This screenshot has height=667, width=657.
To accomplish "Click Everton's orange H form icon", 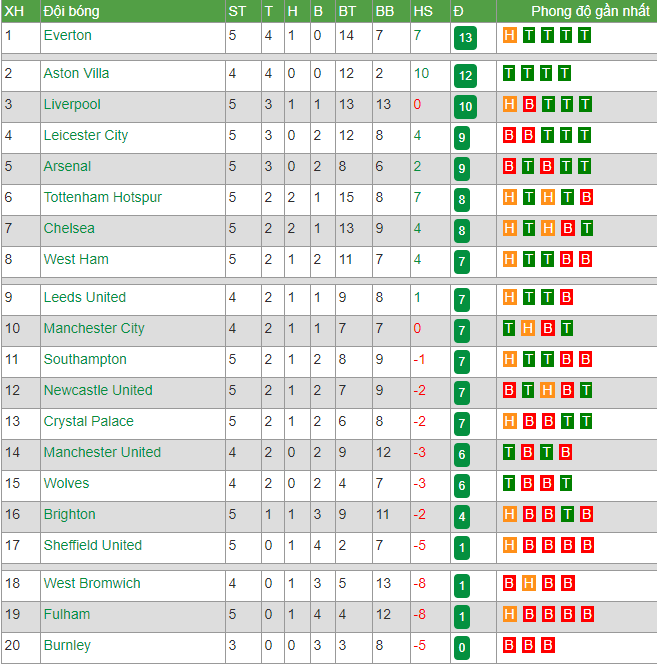I will point(510,35).
